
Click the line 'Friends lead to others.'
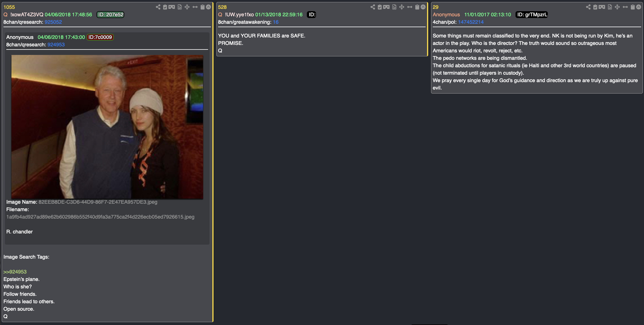(x=29, y=302)
